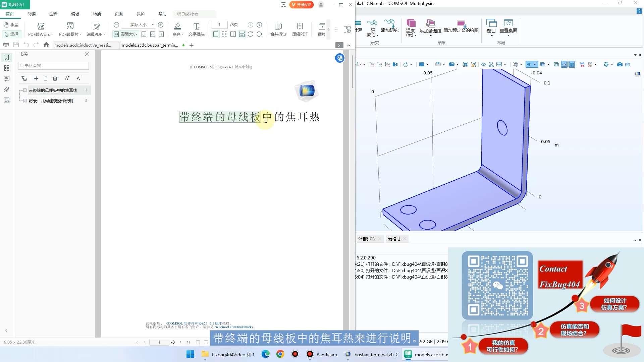Open the 注释 menu tab
Screen dimensions: 644x362
pyautogui.click(x=53, y=14)
